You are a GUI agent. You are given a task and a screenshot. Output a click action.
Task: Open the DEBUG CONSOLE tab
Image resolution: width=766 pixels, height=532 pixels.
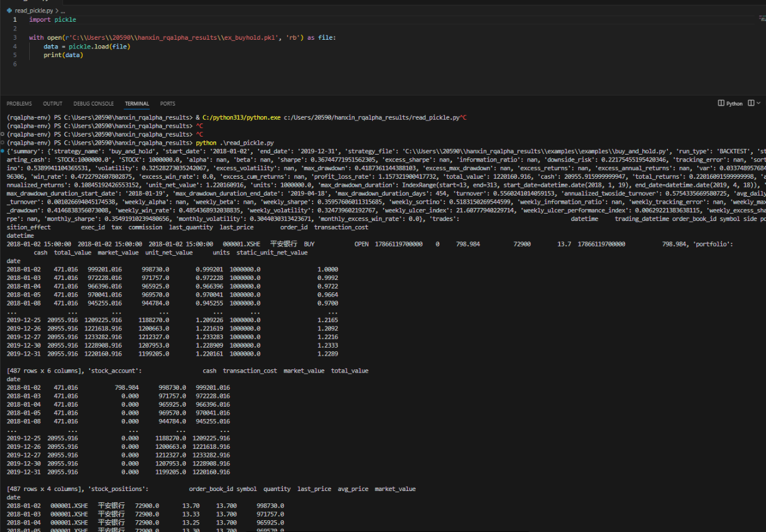tap(94, 104)
